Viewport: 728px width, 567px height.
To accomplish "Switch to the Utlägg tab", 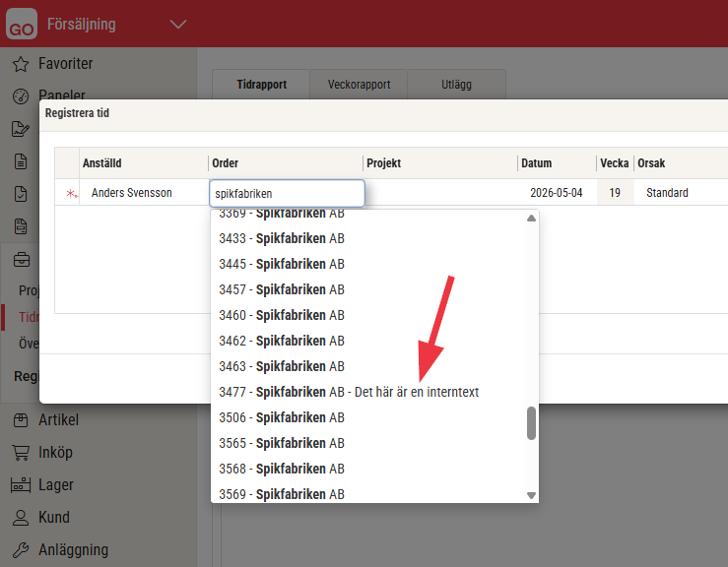I will [456, 85].
